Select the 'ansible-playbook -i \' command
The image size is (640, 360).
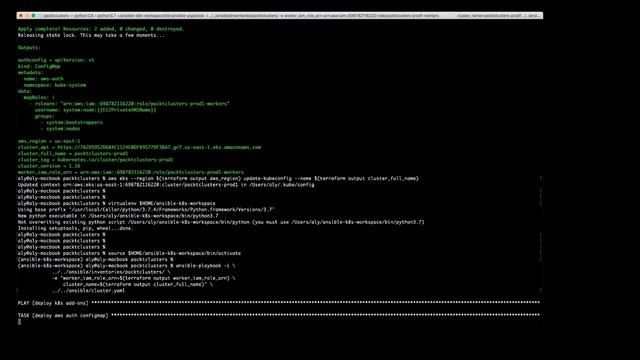click(206, 266)
